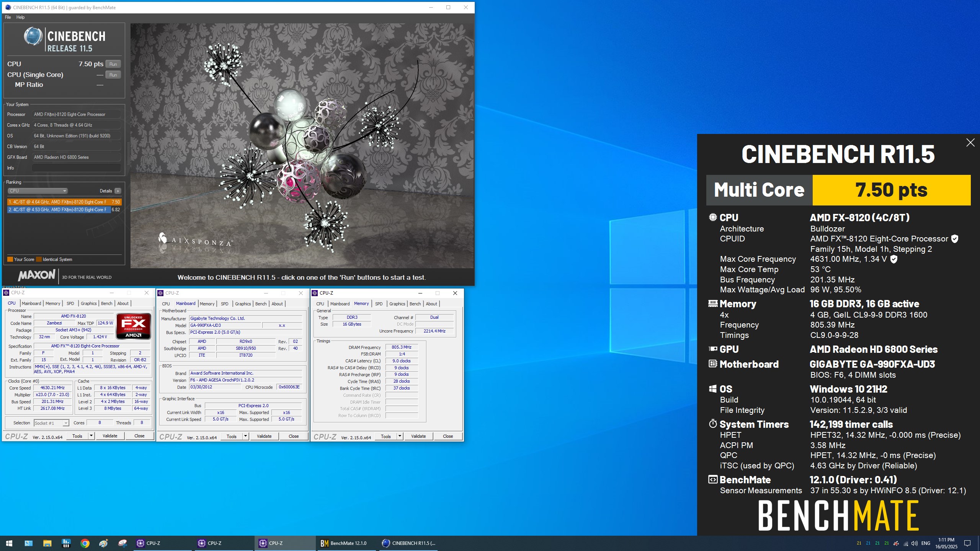This screenshot has width=980, height=551.
Task: Click the orange Your Score legend swatch
Action: [10, 259]
